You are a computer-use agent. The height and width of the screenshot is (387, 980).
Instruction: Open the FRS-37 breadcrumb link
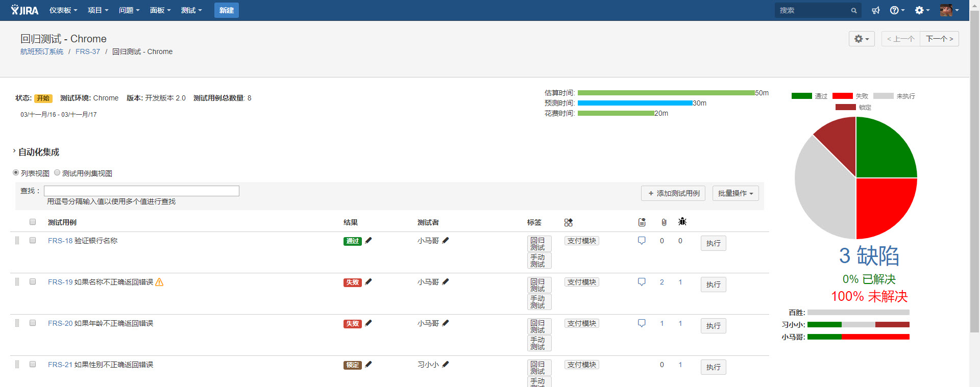tap(88, 51)
